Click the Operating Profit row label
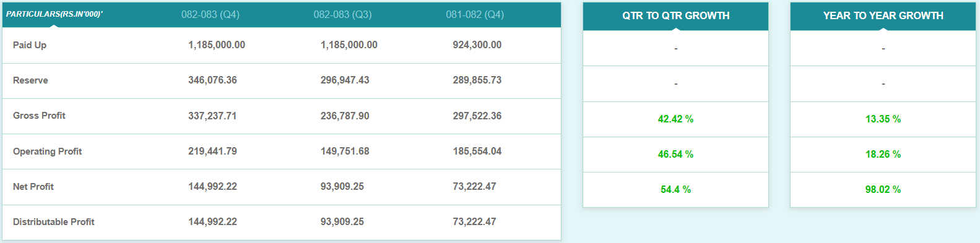 47,151
